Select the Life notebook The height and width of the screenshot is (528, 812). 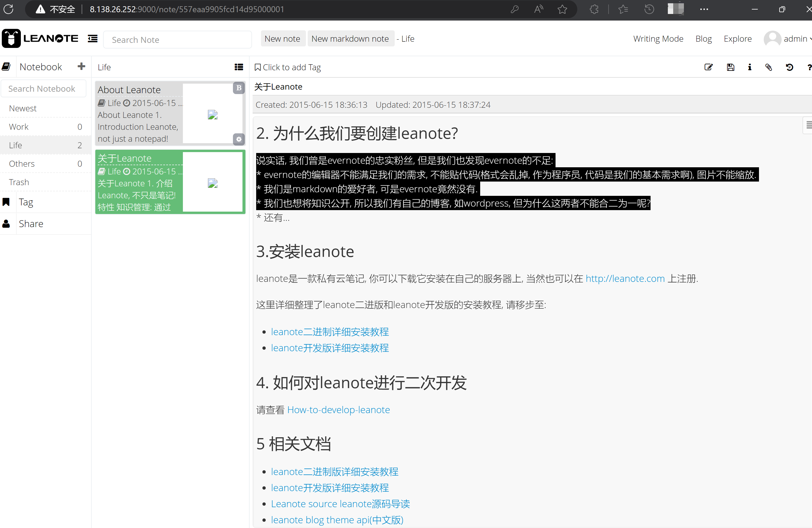(x=45, y=145)
